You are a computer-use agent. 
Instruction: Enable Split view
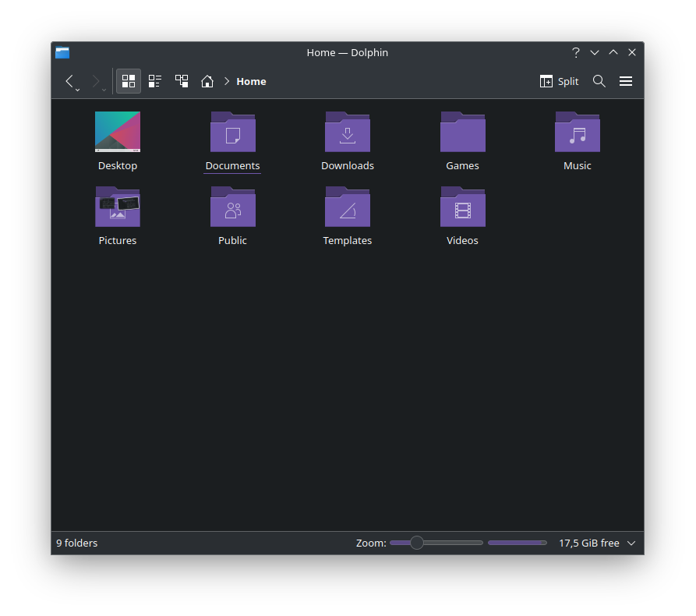click(559, 81)
